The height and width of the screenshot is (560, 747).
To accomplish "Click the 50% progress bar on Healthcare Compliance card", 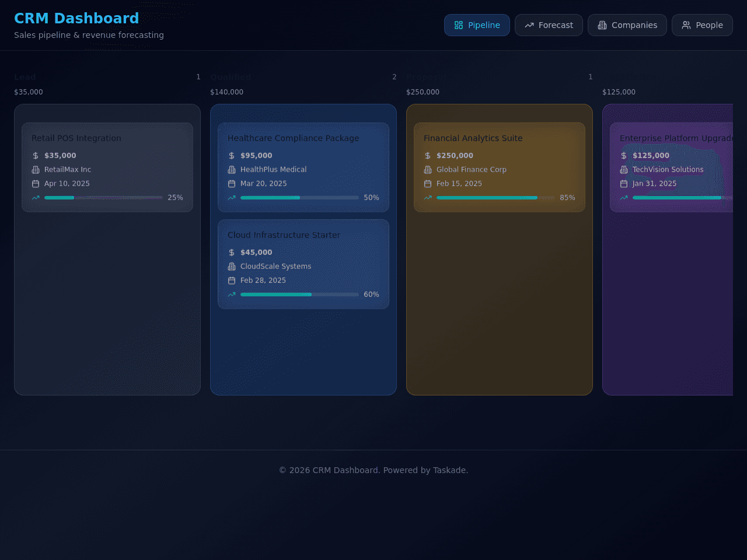I will pos(299,198).
